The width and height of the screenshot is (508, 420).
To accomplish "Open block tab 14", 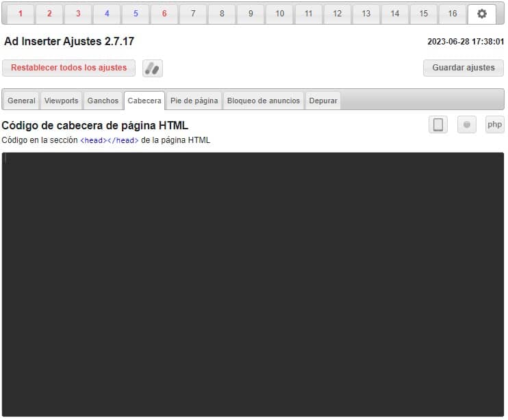I will [394, 14].
